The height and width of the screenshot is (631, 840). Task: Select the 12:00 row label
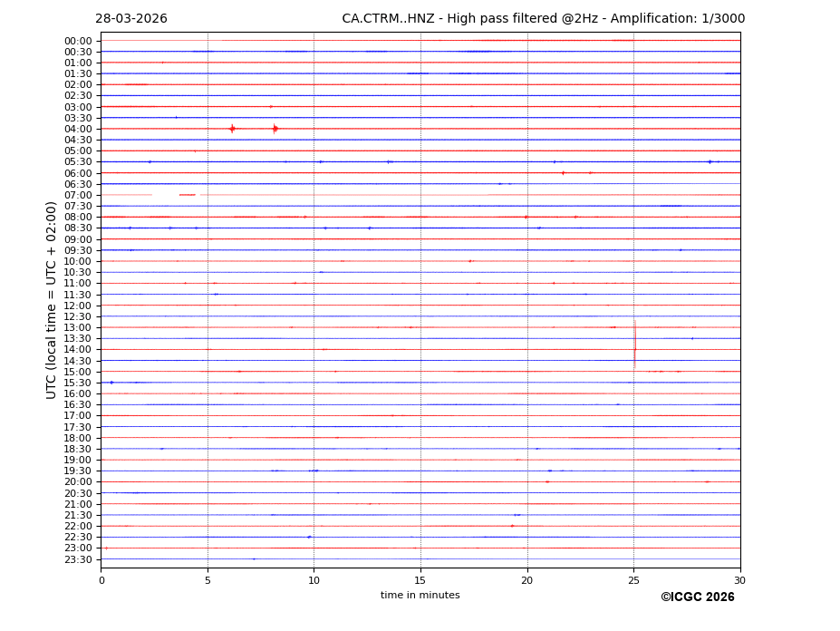(78, 306)
